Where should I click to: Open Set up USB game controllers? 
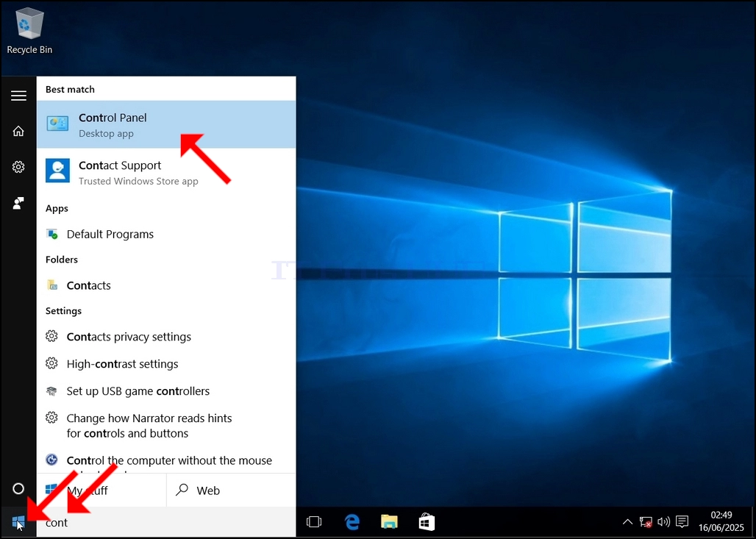(166, 391)
